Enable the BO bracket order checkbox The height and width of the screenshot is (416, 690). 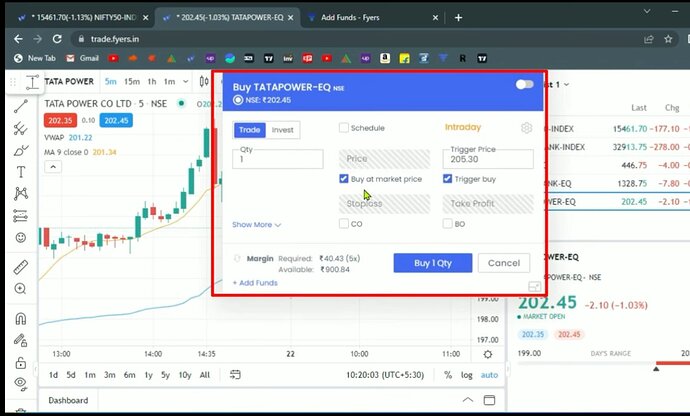click(x=448, y=224)
